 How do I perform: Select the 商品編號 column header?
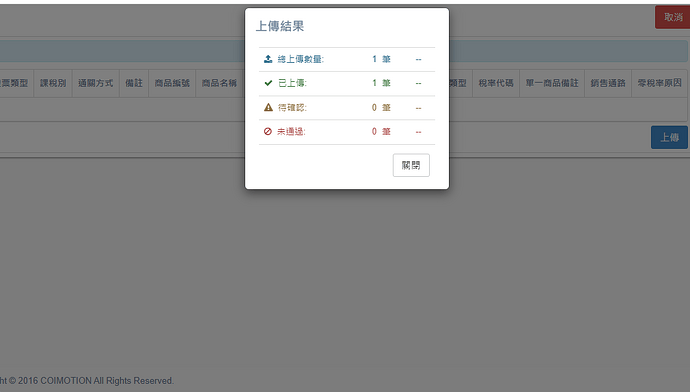(172, 83)
